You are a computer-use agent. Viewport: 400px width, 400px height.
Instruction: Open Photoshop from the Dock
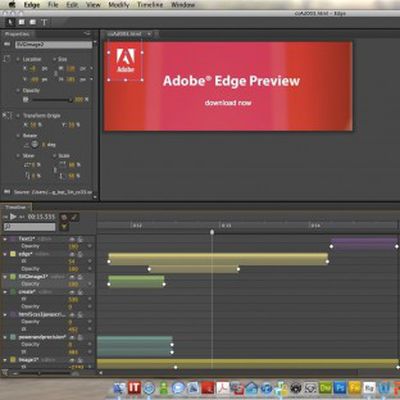tap(340, 388)
